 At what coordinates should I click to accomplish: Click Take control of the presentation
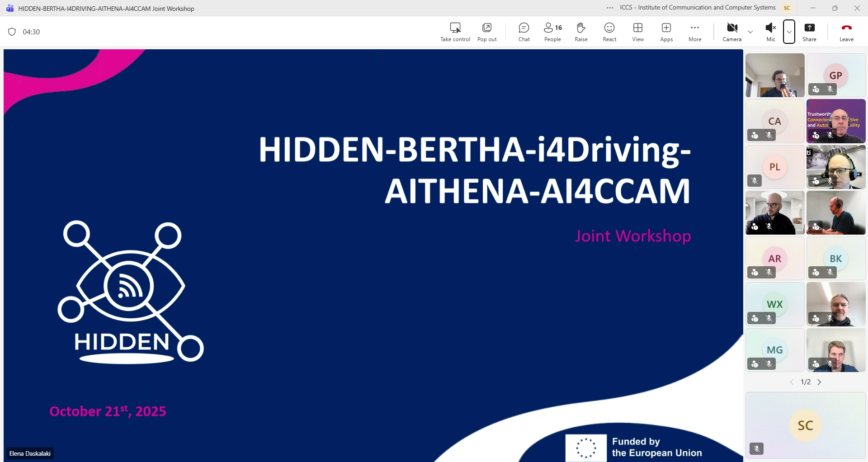tap(455, 32)
